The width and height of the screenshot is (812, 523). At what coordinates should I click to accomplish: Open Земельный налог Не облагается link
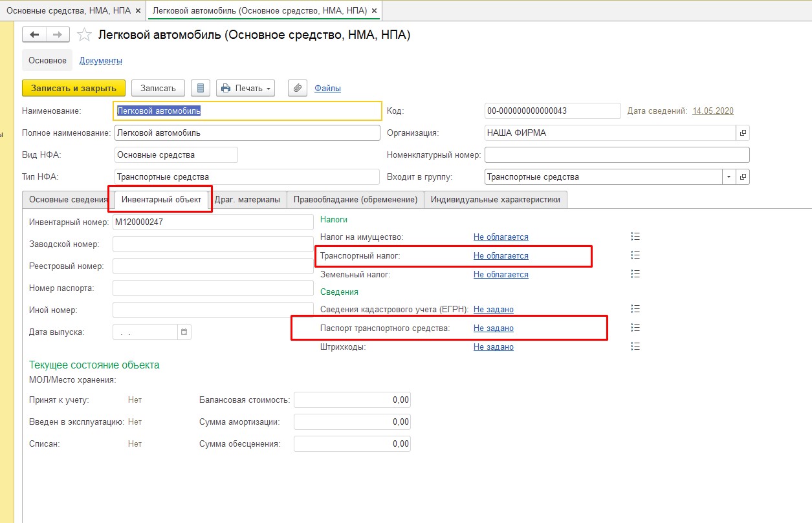coord(501,274)
